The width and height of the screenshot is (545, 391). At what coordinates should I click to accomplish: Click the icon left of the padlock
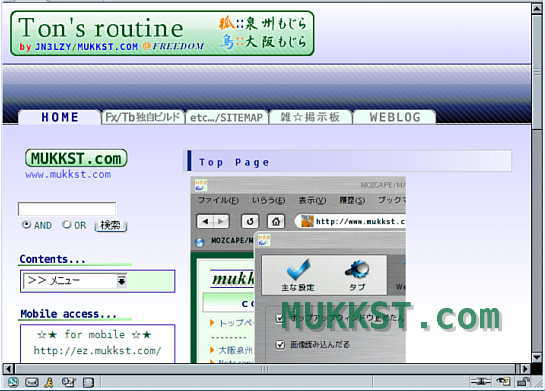click(x=503, y=382)
